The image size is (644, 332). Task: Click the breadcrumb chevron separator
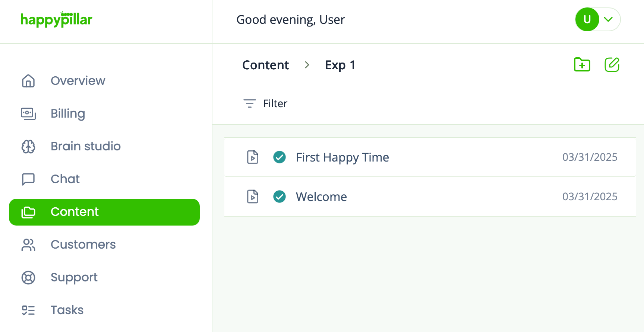[307, 65]
